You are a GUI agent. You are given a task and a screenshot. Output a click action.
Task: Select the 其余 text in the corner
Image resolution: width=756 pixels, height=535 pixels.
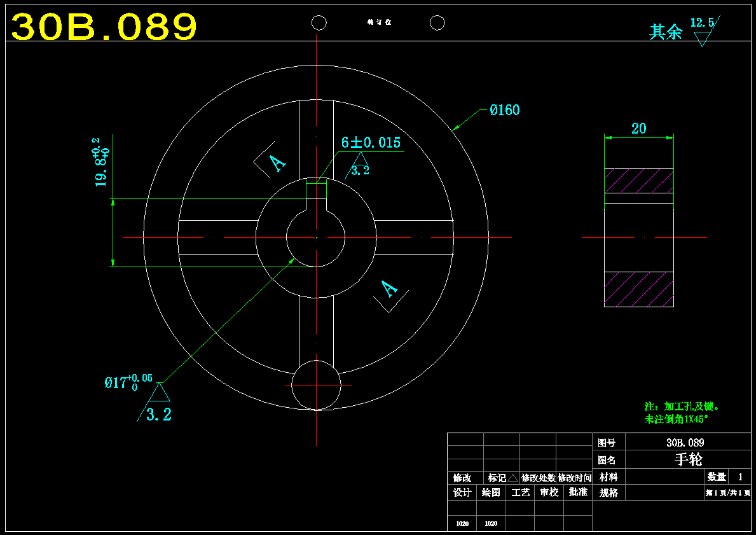(666, 32)
